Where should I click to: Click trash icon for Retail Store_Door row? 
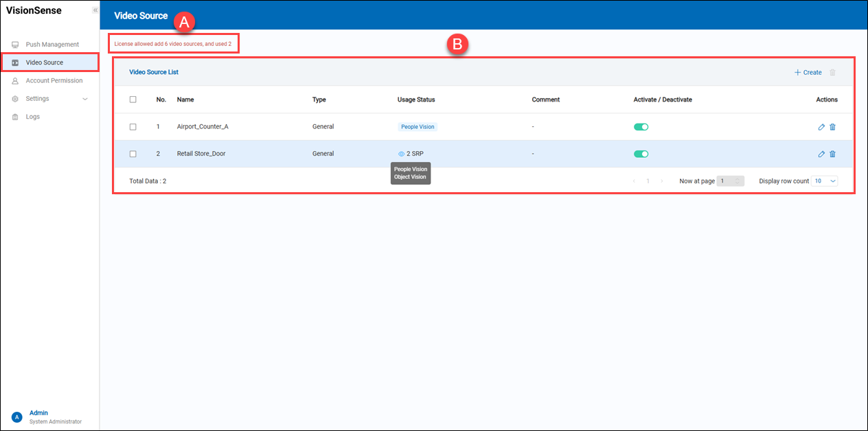832,154
